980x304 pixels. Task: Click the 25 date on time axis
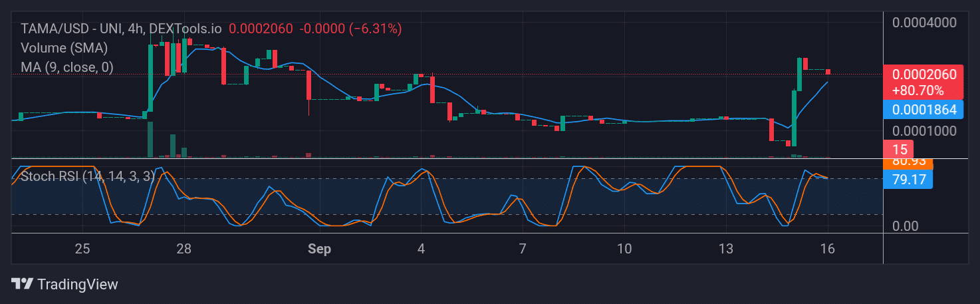[82, 249]
